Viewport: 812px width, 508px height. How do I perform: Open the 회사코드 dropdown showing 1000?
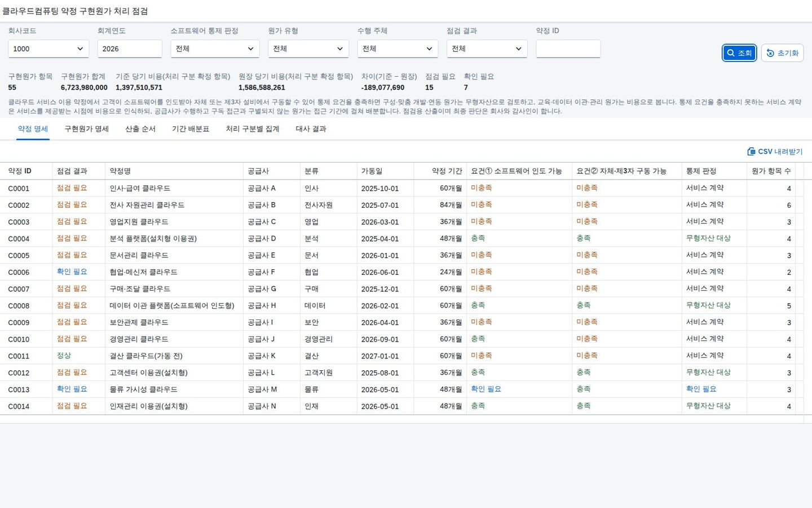coord(48,49)
